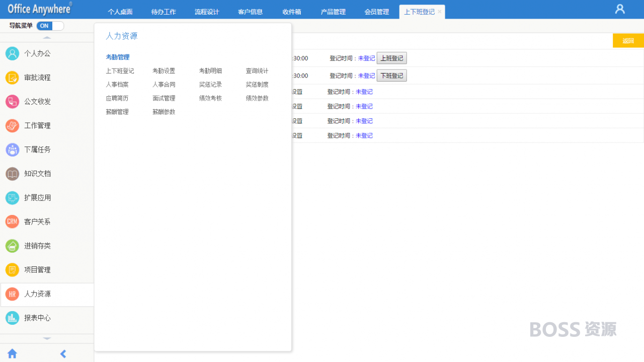Click the 个人办公 sidebar icon
The image size is (644, 362).
pos(12,53)
